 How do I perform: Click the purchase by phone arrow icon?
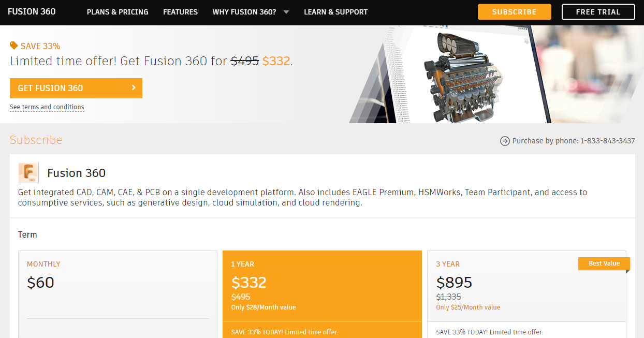(x=505, y=141)
